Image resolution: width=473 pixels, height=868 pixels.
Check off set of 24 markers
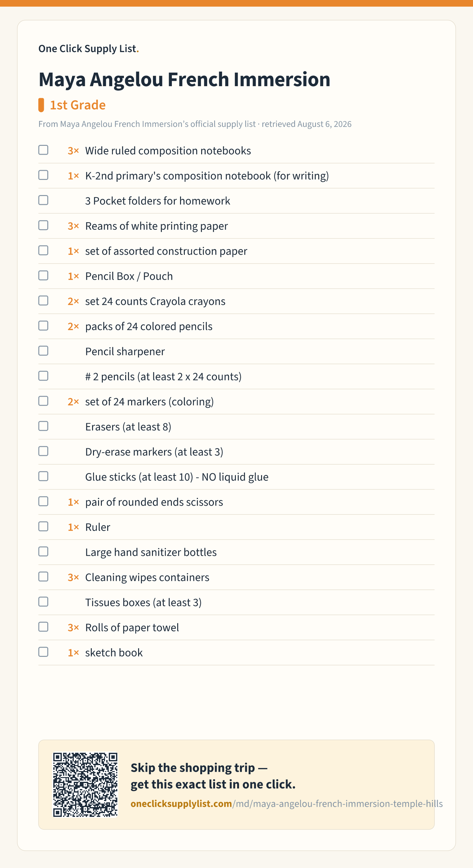(43, 401)
